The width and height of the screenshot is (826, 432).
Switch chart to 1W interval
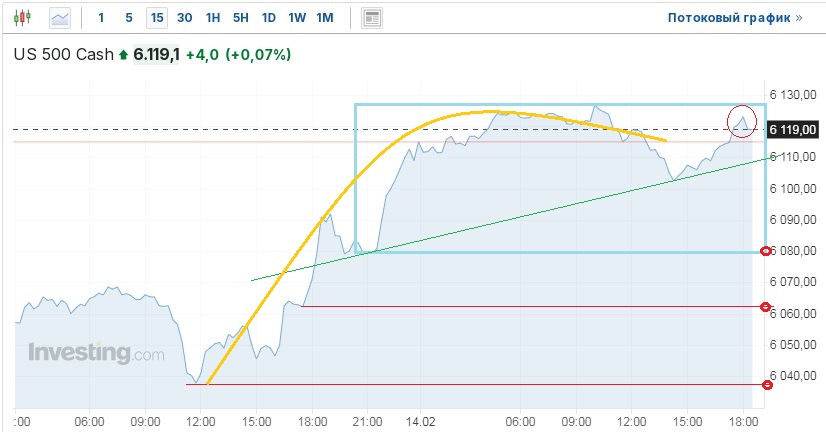(297, 18)
